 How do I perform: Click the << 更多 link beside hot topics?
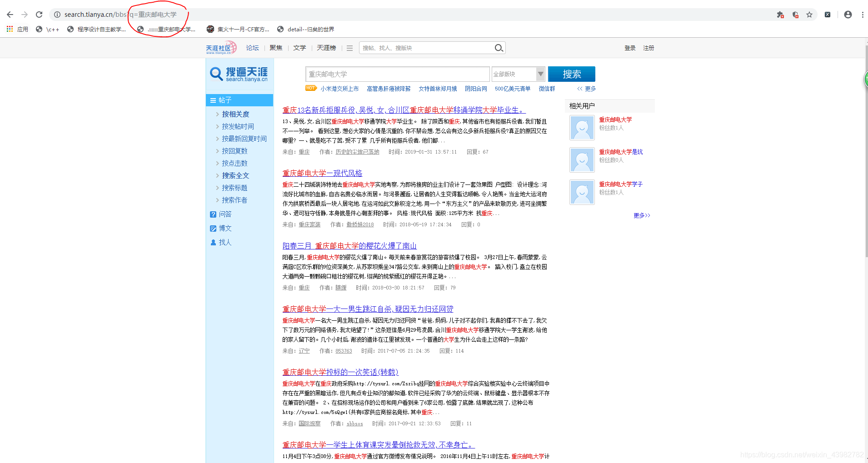coord(586,89)
